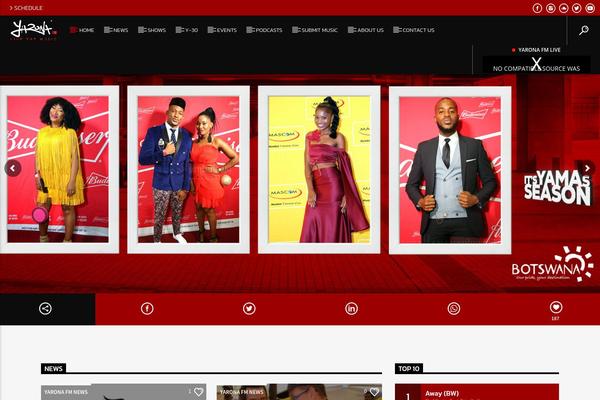Like the slideshow using heart icon

click(556, 307)
